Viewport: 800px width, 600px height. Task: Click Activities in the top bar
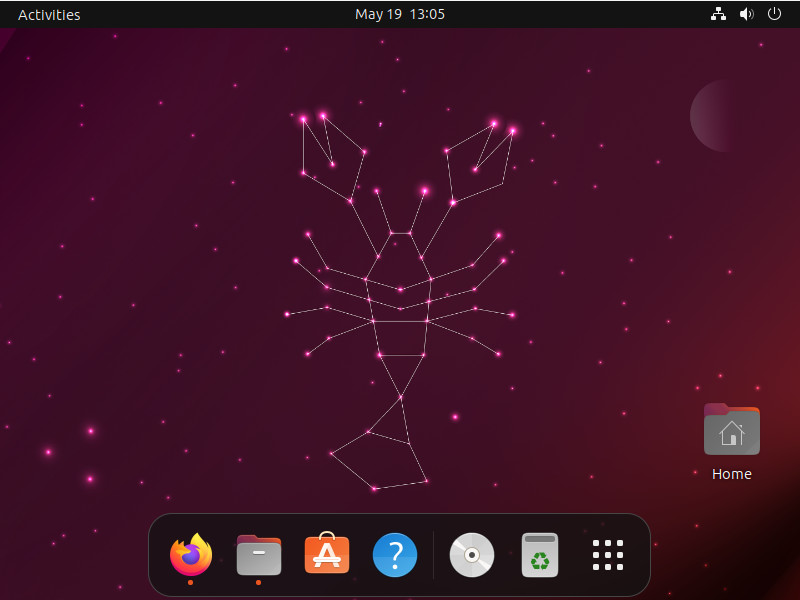coord(48,14)
